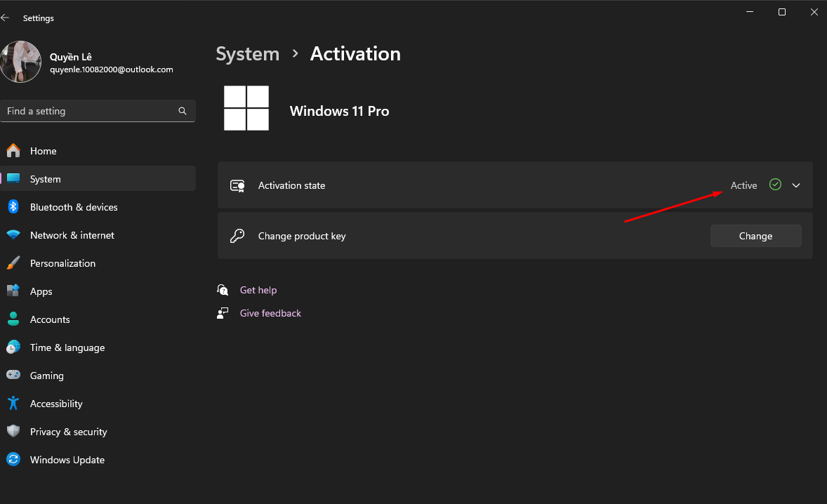Screen dimensions: 827x504
Task: Click the user avatar for Quyền Lê
Action: (20, 62)
